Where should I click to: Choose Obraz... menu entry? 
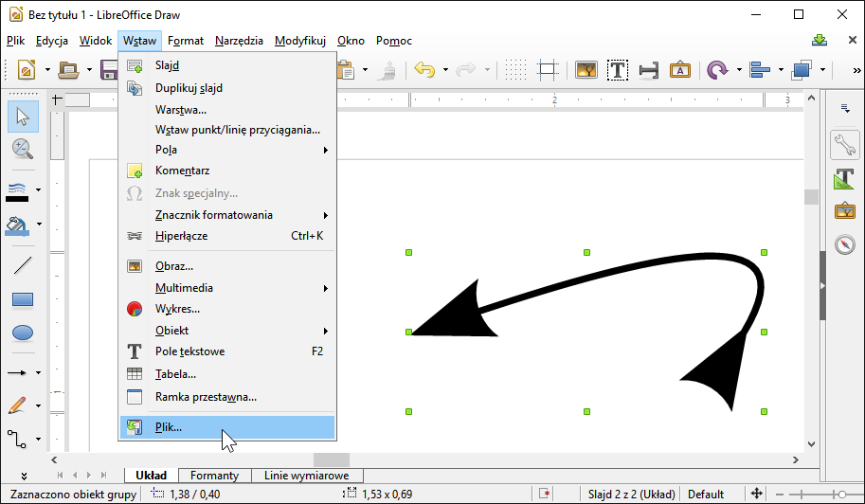(227, 266)
